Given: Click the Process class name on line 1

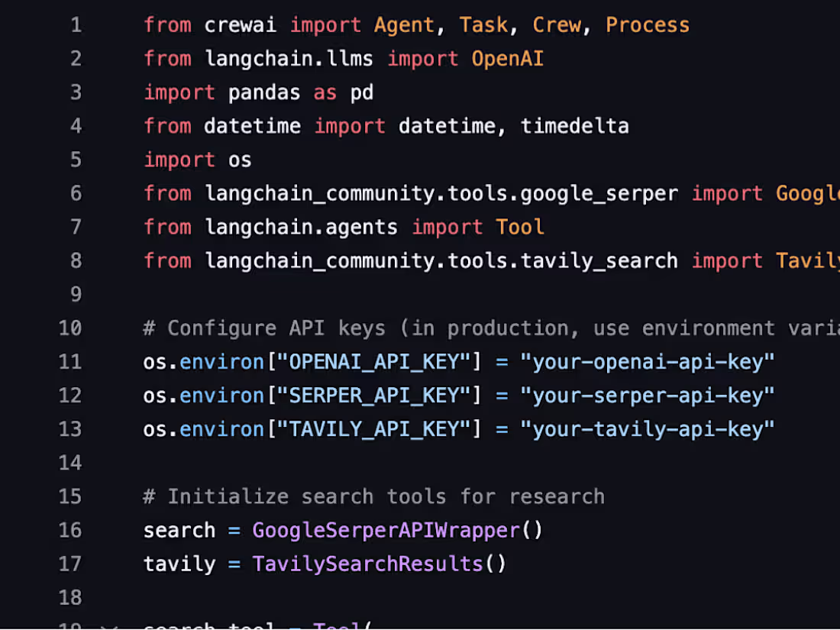Looking at the screenshot, I should (647, 25).
